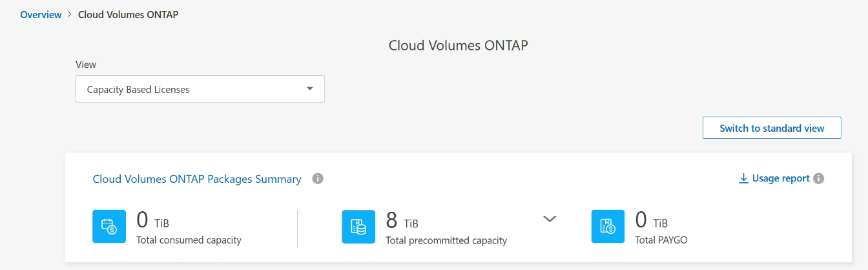
Task: Click the breadcrumb separator chevron after Overview
Action: 70,14
